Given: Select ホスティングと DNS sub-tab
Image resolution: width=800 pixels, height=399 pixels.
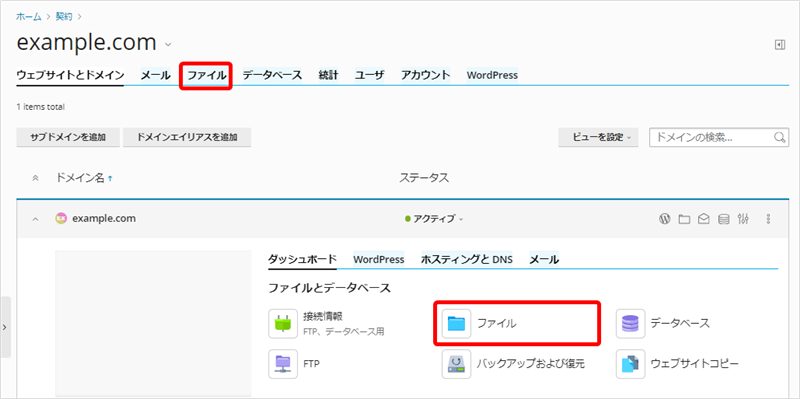Looking at the screenshot, I should tap(467, 259).
